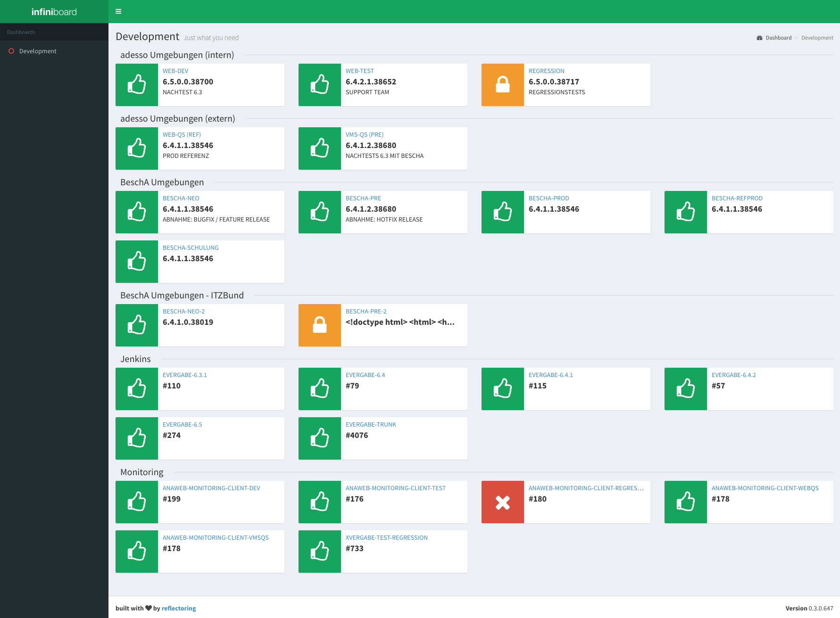Image resolution: width=840 pixels, height=618 pixels.
Task: Click thumbs-up icon of WEB-DEV card
Action: pyautogui.click(x=137, y=85)
